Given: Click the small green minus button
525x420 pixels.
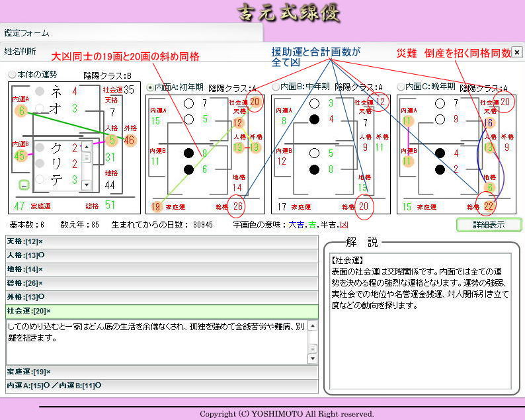Looking at the screenshot, I should pos(23,185).
